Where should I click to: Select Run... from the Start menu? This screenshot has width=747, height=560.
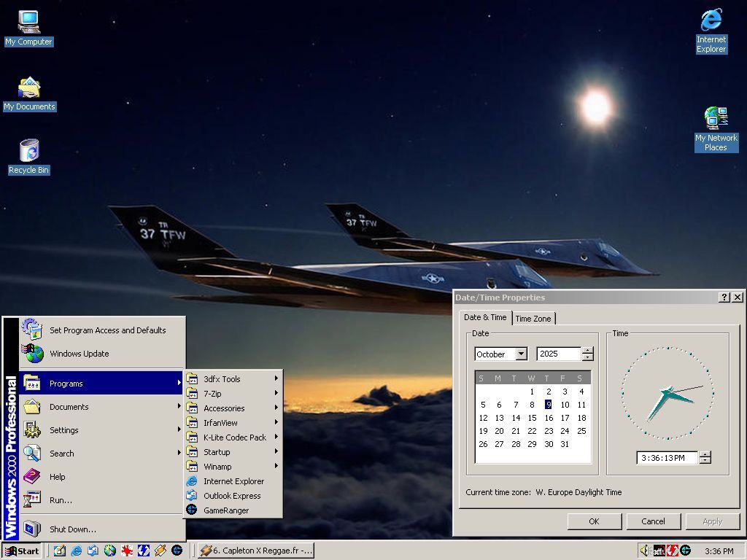[x=61, y=500]
